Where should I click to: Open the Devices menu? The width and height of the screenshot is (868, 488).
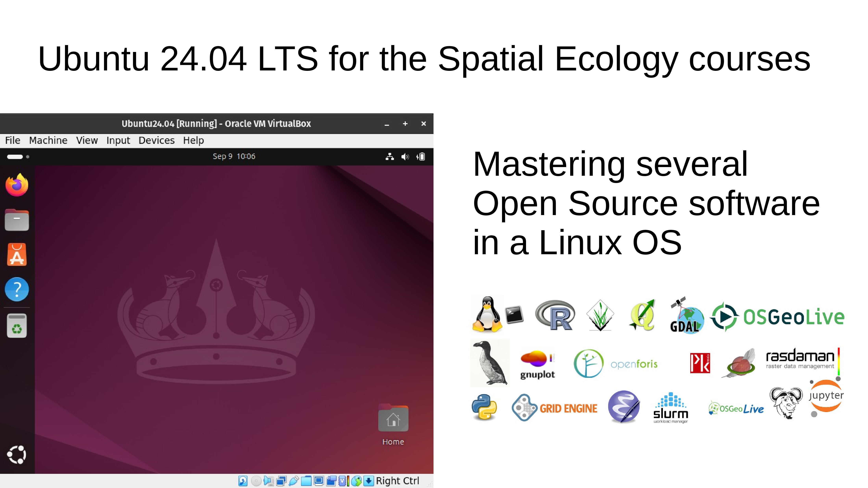click(157, 140)
